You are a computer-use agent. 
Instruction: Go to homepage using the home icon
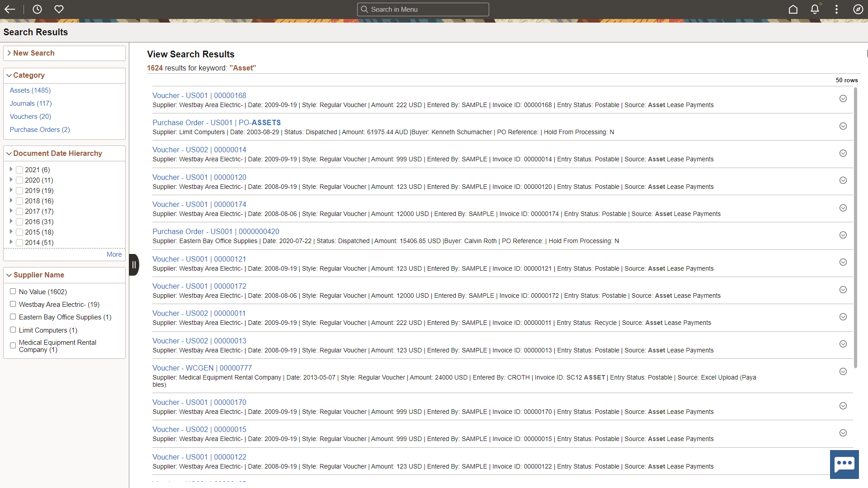click(x=793, y=9)
